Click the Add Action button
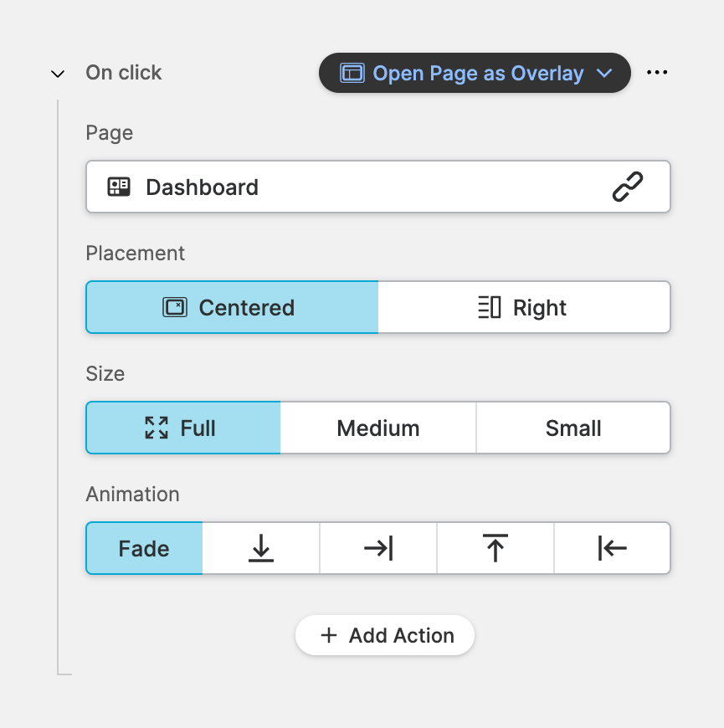This screenshot has width=724, height=728. pyautogui.click(x=385, y=635)
